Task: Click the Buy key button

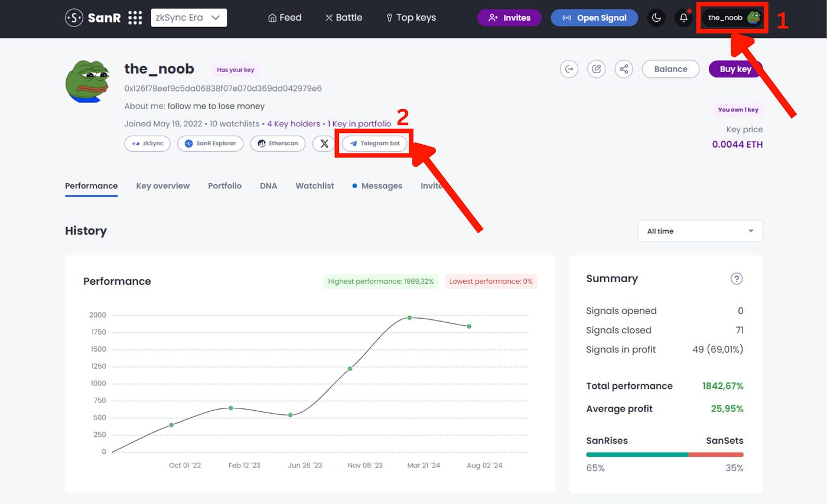Action: coord(735,69)
